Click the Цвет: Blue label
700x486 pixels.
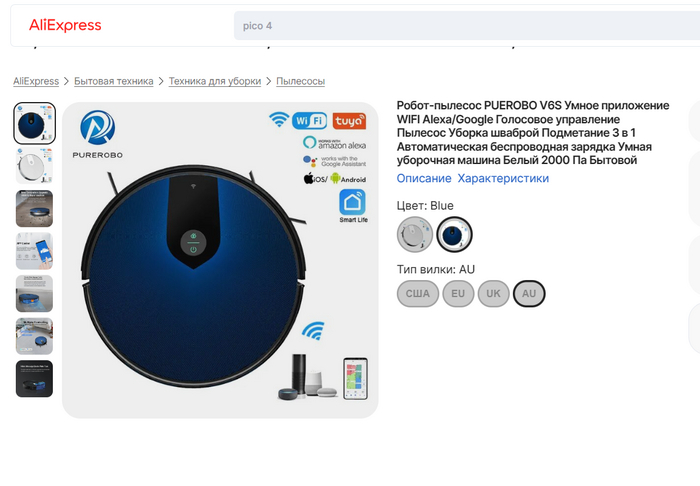[x=425, y=206]
